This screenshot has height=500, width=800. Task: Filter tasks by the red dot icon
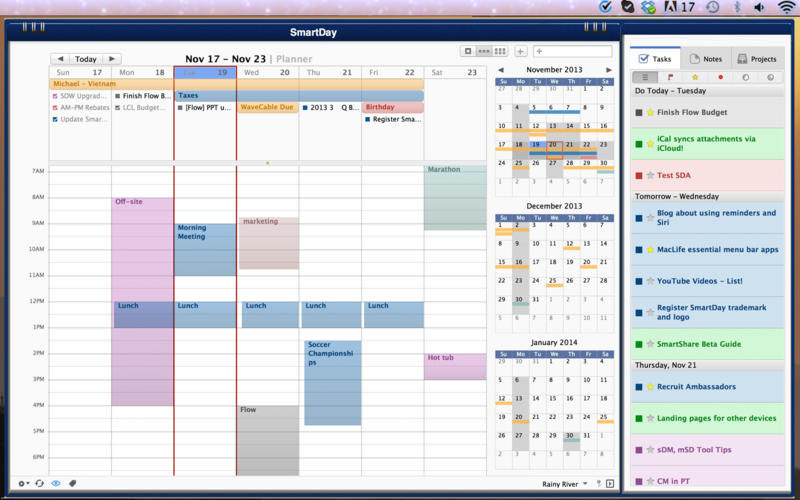coord(720,78)
